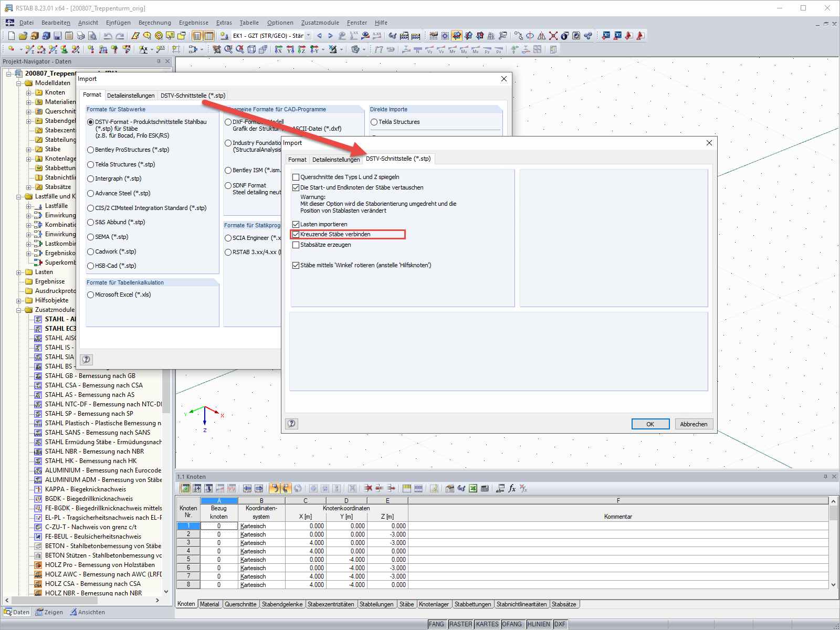Confirm the Import dialog with OK
Viewport: 840px width, 630px height.
pyautogui.click(x=650, y=424)
